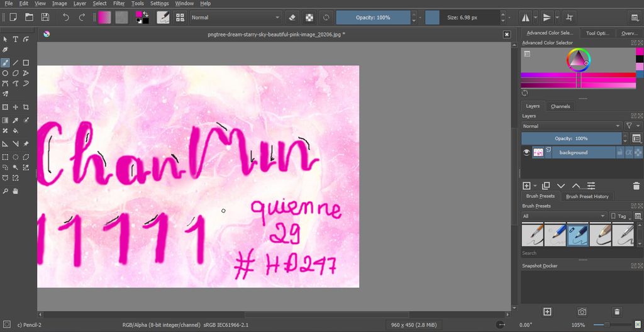Select the Contiguous Selection magic wand
The width and height of the screenshot is (644, 332).
(15, 167)
